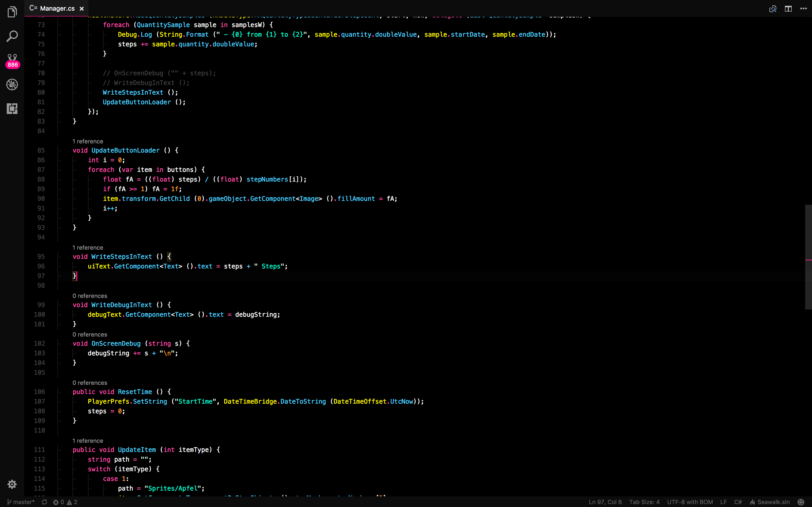The image size is (812, 507).
Task: Click the Ln 97, Col 6 position indicator
Action: point(605,502)
